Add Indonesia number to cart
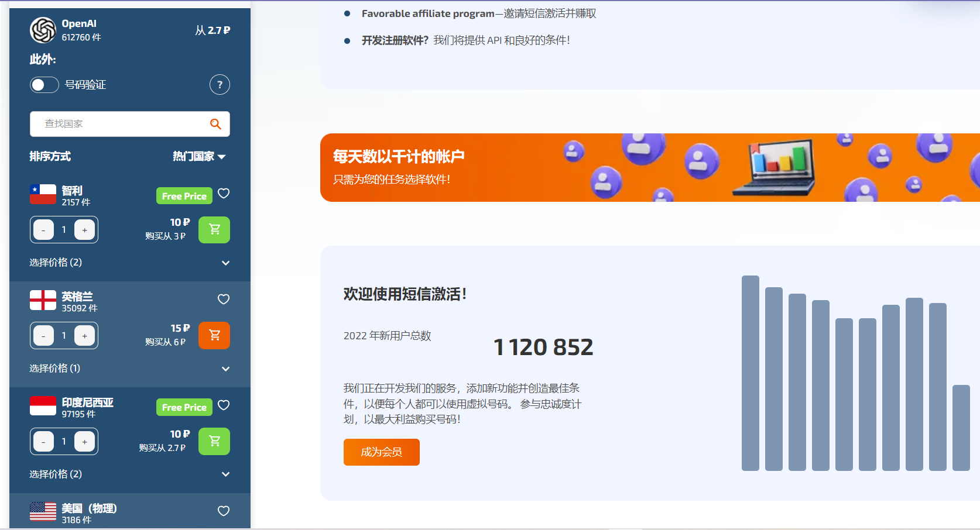The height and width of the screenshot is (530, 980). pyautogui.click(x=214, y=442)
